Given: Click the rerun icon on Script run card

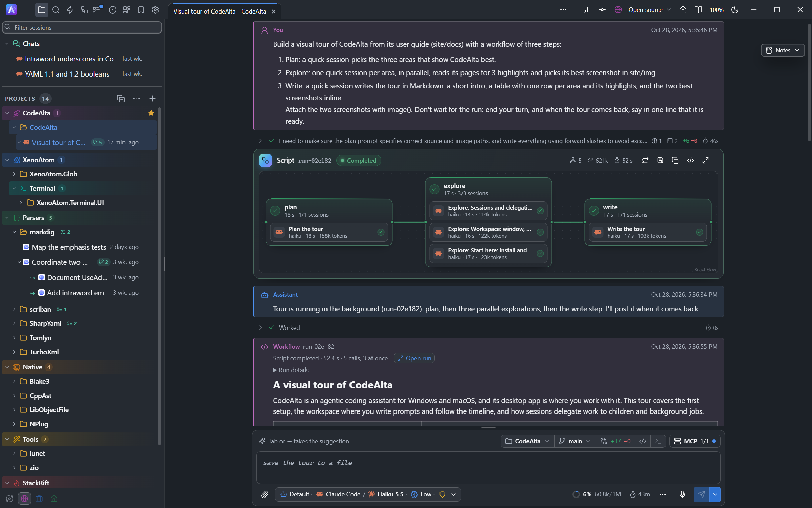Looking at the screenshot, I should click(x=645, y=160).
